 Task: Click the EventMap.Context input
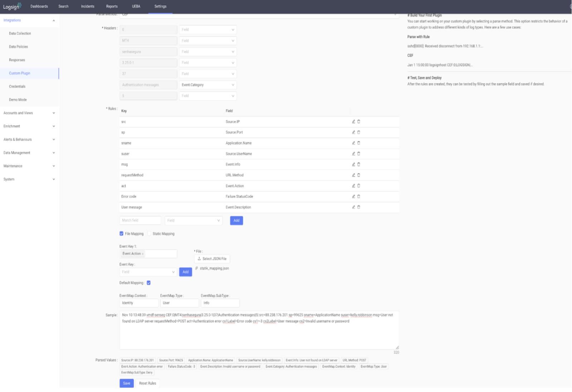click(139, 303)
